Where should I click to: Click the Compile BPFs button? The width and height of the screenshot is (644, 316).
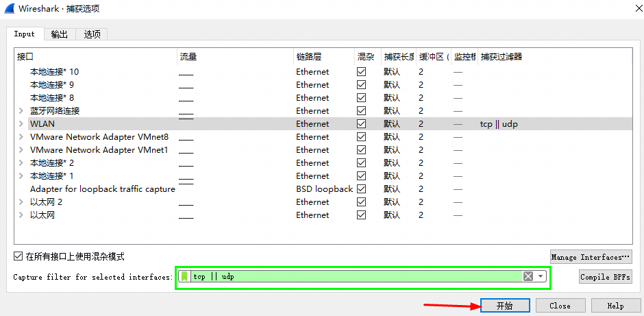coord(606,277)
